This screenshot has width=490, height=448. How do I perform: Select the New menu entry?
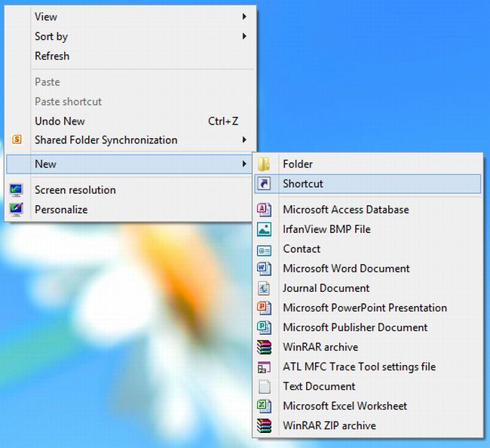coord(129,164)
